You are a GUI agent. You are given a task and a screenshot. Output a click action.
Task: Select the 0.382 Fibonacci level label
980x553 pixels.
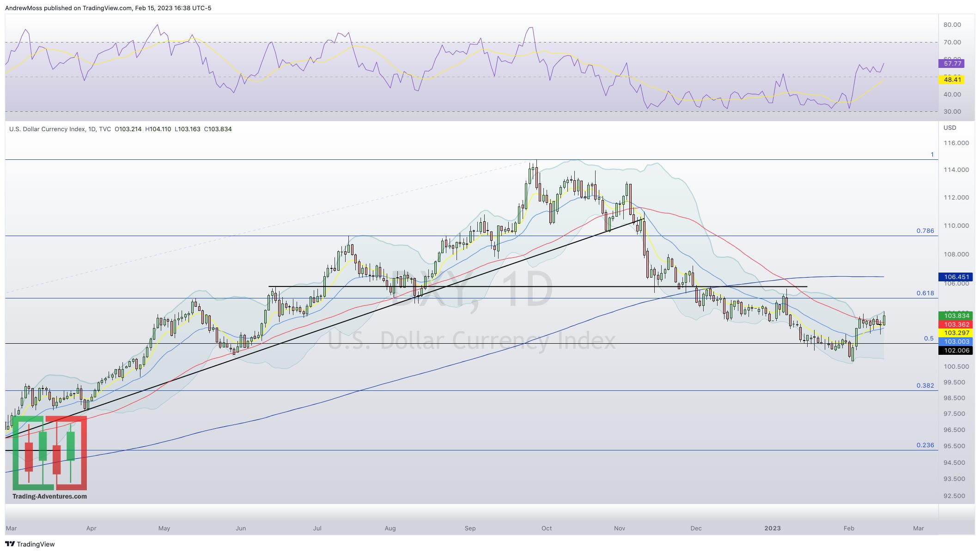[925, 385]
